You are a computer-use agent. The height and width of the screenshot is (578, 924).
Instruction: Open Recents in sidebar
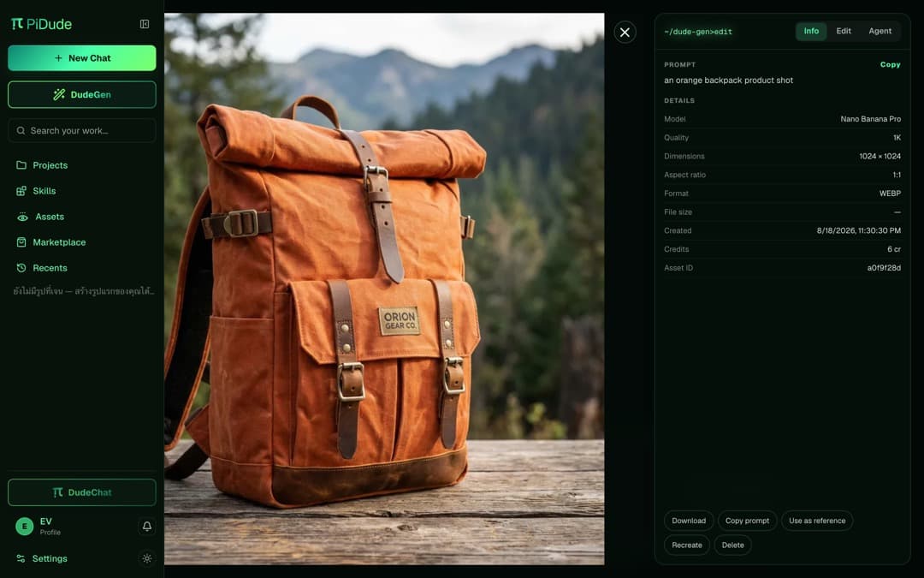click(x=50, y=268)
